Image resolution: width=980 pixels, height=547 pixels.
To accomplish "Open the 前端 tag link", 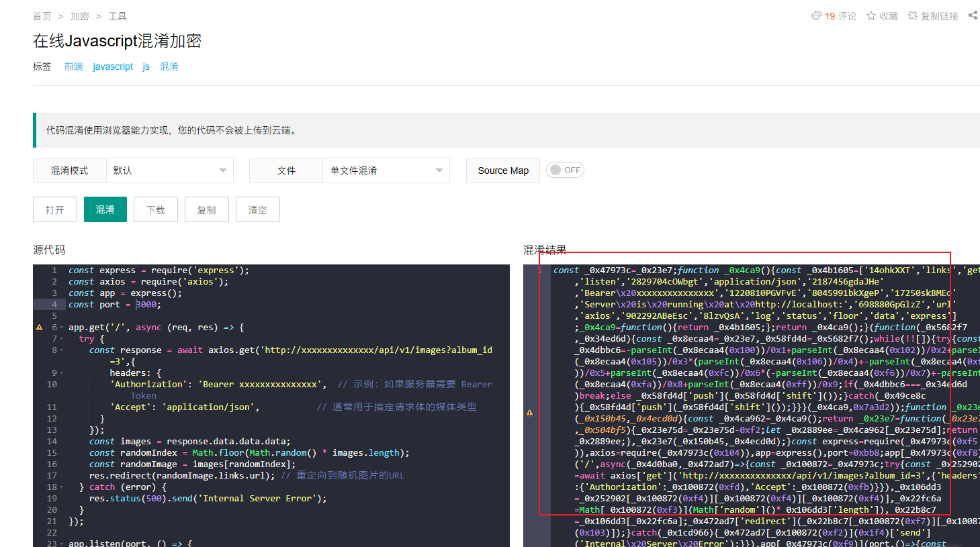I will [74, 66].
